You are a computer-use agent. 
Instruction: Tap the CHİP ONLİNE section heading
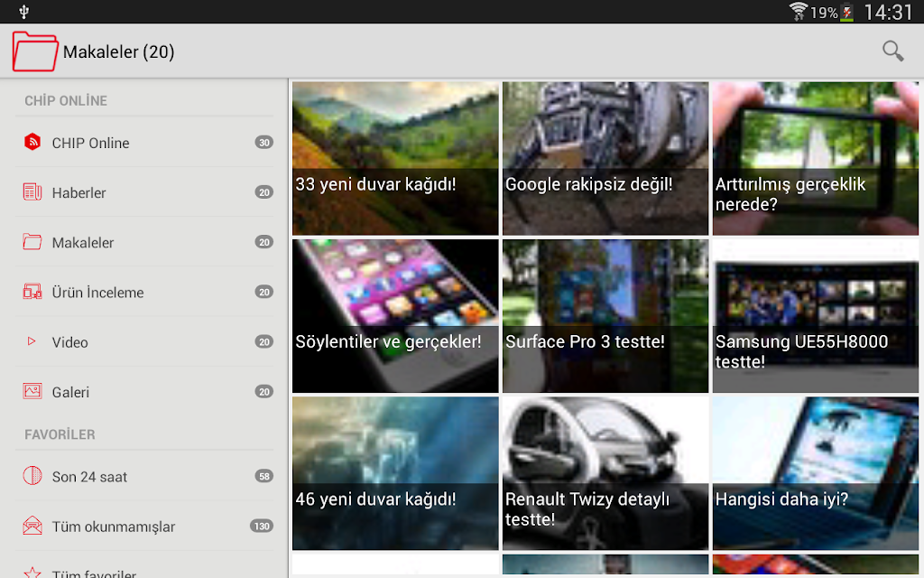tap(66, 101)
